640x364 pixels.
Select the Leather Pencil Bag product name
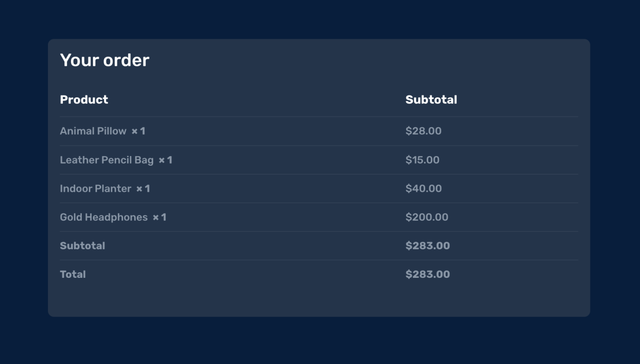coord(106,160)
